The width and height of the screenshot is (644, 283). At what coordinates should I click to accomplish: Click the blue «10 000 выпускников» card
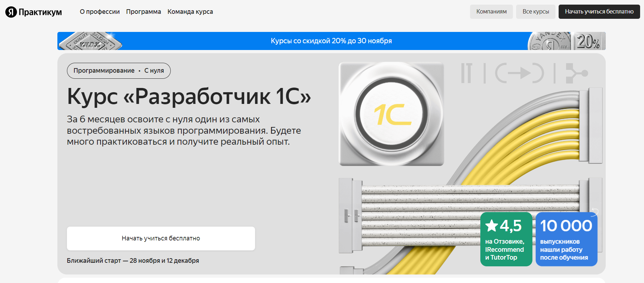(x=566, y=239)
